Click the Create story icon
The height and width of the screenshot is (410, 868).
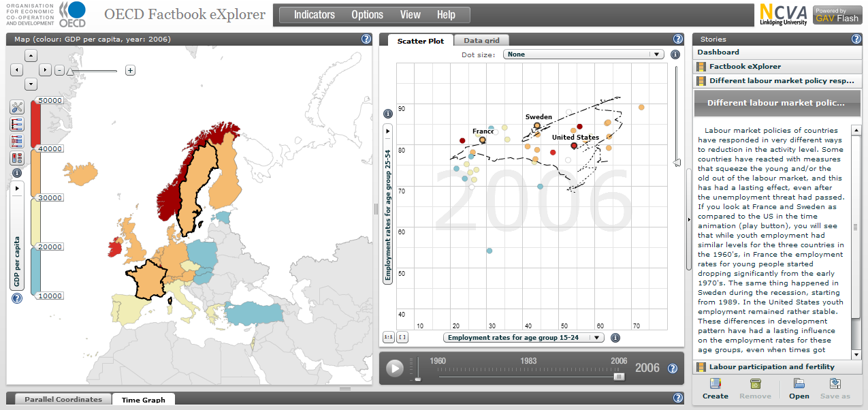(x=714, y=383)
